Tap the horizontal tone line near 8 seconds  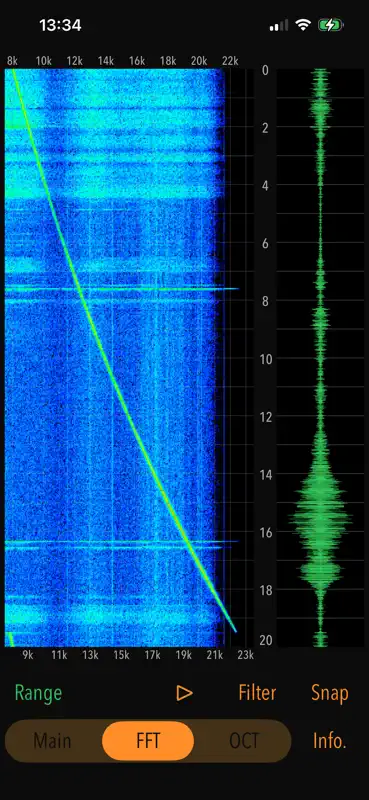pos(121,289)
